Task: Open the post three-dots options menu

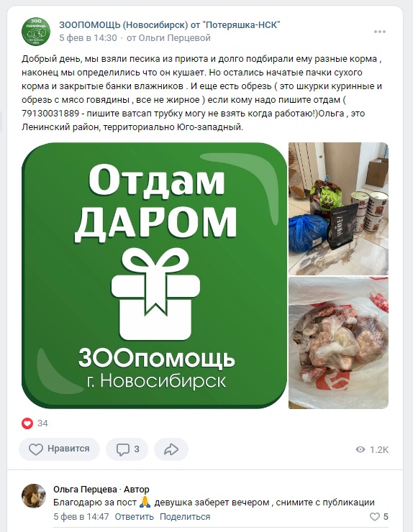Action: (x=379, y=32)
